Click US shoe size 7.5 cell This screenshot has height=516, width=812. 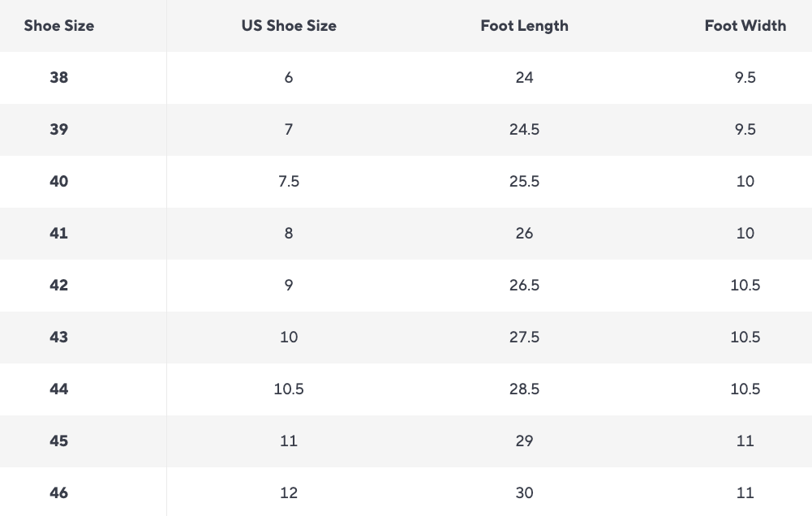pos(289,182)
